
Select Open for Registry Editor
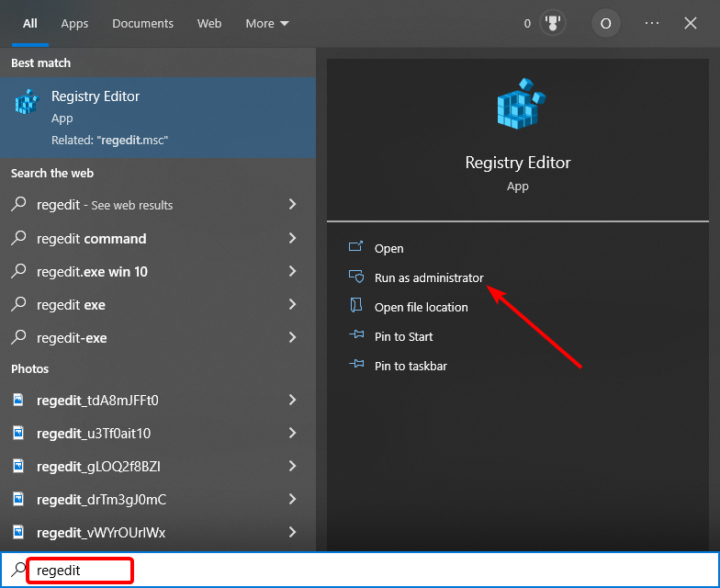pos(389,248)
